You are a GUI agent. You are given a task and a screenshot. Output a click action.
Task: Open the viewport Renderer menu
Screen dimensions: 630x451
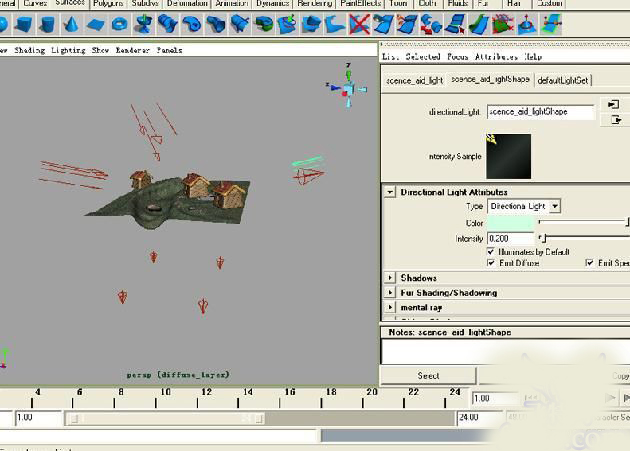(133, 50)
